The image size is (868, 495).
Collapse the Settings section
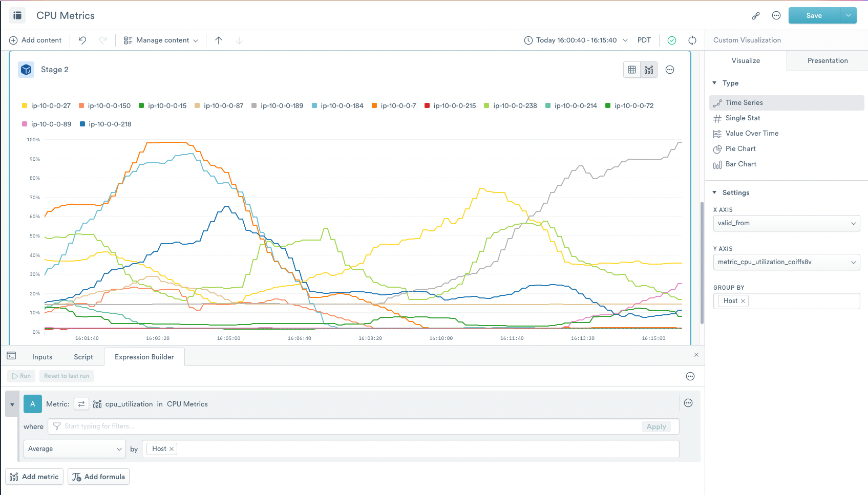714,192
